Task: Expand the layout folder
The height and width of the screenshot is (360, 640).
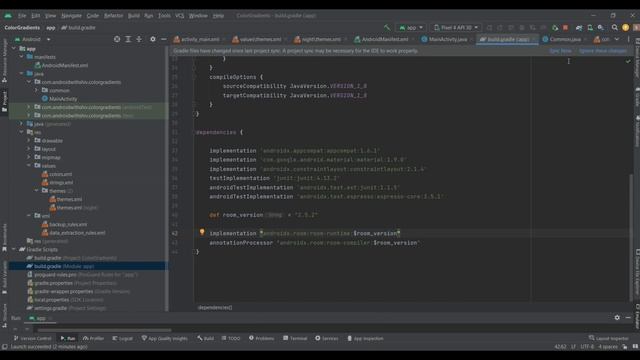Action: (29, 149)
